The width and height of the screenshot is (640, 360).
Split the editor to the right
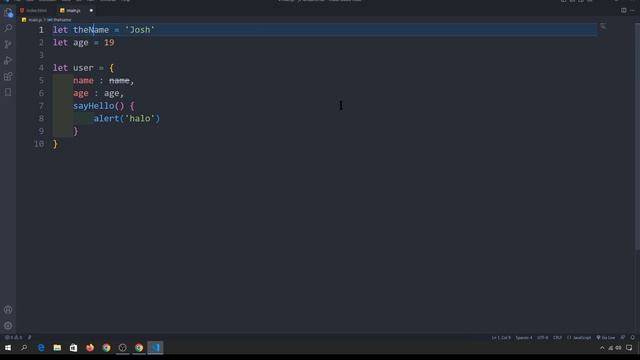click(623, 10)
